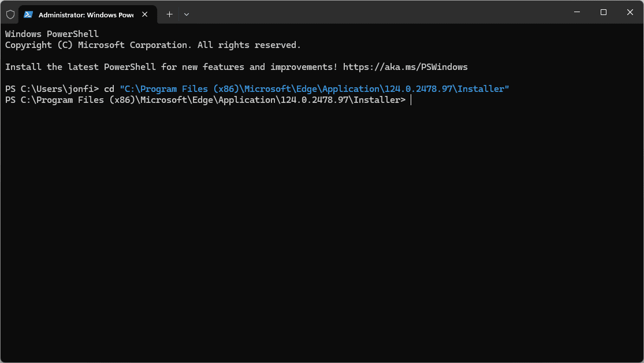The image size is (644, 363).
Task: Open a new tab with plus button
Action: (x=169, y=14)
